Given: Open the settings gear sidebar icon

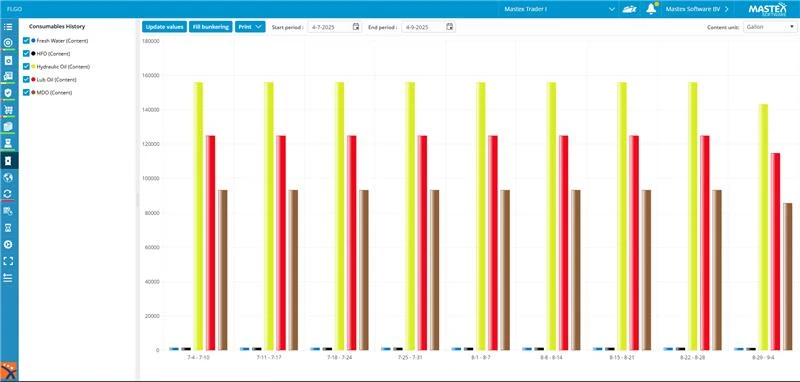Looking at the screenshot, I should tap(8, 244).
